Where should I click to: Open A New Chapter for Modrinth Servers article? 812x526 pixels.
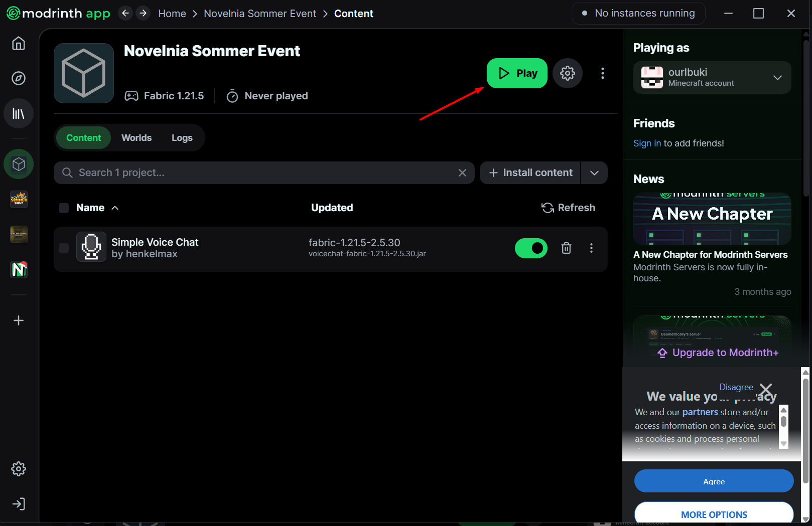(x=710, y=255)
